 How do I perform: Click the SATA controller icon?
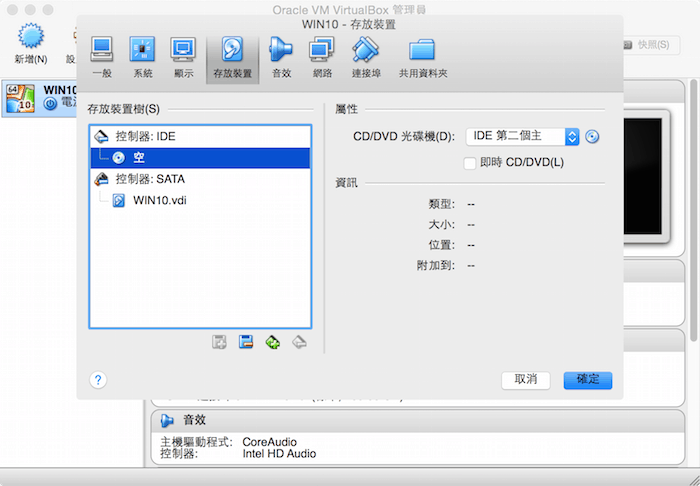(101, 179)
